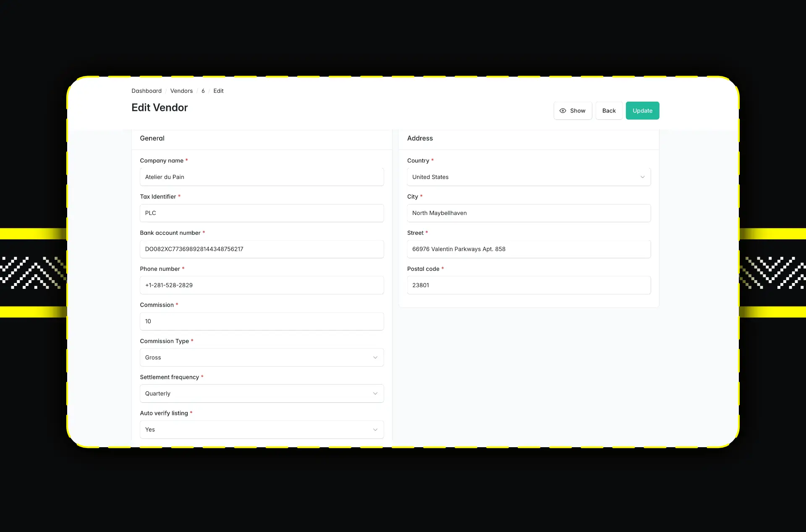Click the Phone number field
Screen dimensions: 806x532
click(x=262, y=285)
